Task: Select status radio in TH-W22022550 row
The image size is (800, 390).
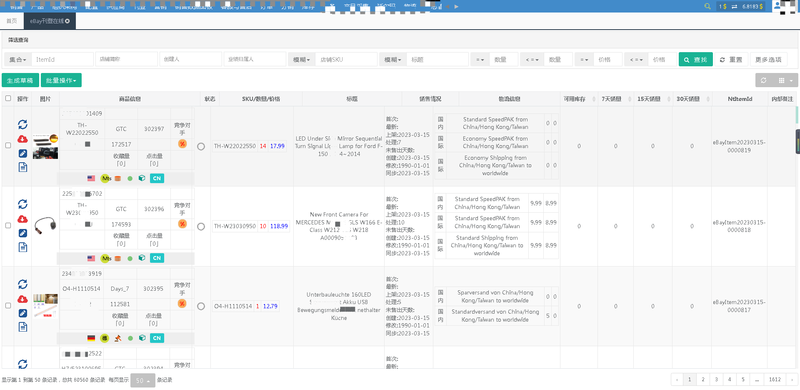Action: pos(201,147)
